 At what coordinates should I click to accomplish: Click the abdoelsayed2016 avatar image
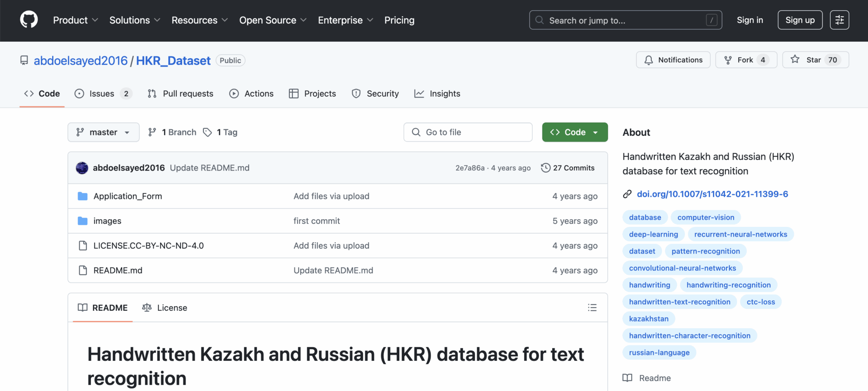pyautogui.click(x=82, y=168)
